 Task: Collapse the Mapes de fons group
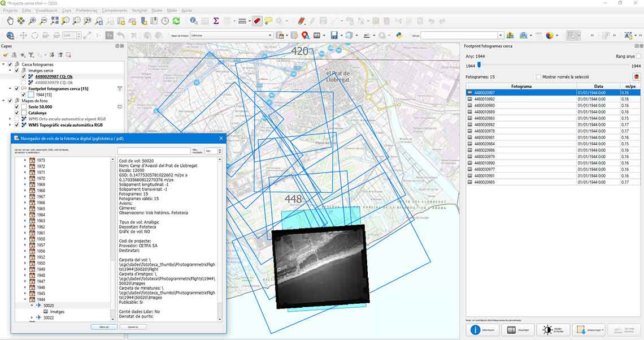pyautogui.click(x=4, y=101)
